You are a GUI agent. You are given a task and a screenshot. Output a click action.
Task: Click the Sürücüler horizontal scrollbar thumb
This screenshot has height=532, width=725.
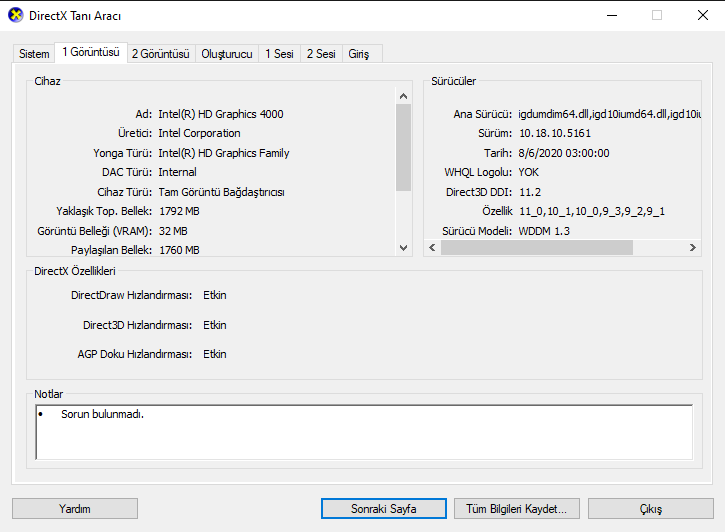[x=537, y=248]
